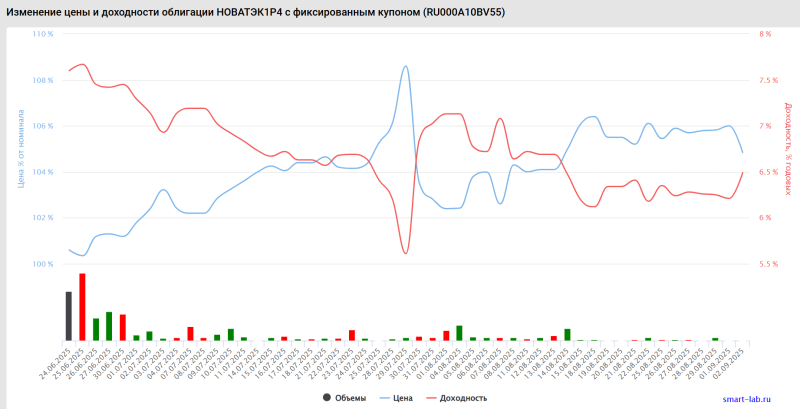The height and width of the screenshot is (409, 800).
Task: Click the blue price line peak near 108.5%
Action: click(x=406, y=66)
